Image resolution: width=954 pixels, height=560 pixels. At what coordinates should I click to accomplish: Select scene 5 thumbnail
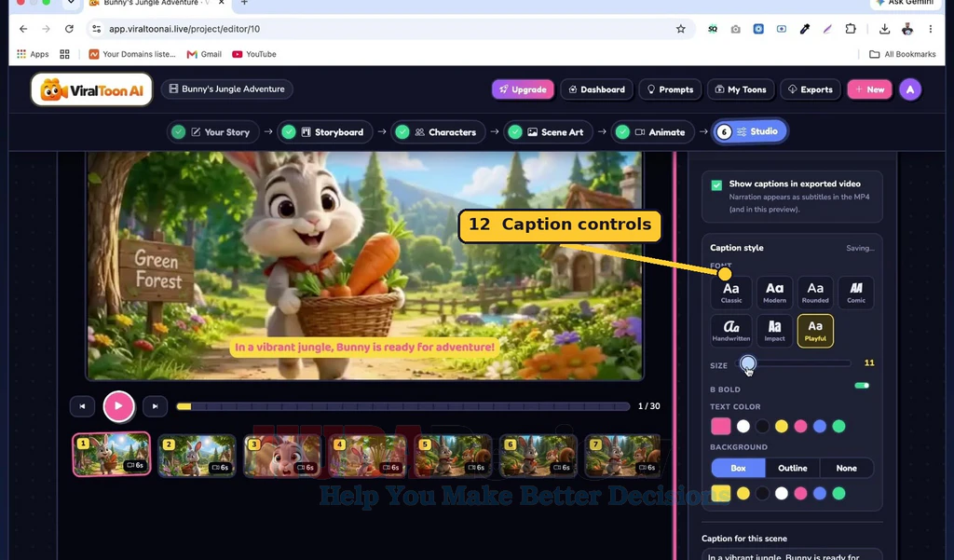point(453,455)
